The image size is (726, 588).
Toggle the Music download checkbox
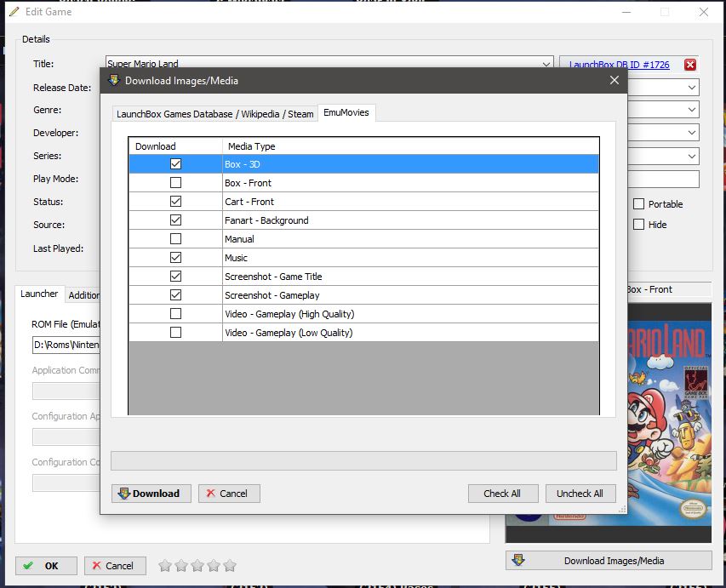tap(175, 258)
